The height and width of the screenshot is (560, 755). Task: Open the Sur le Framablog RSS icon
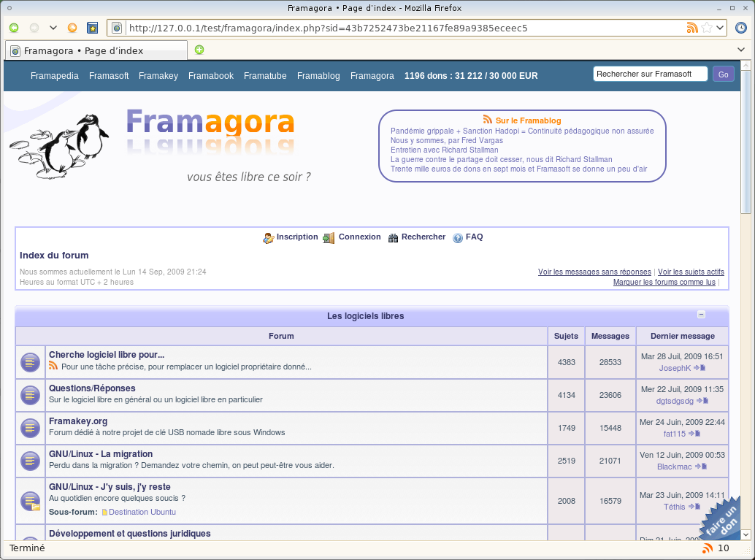(x=488, y=120)
